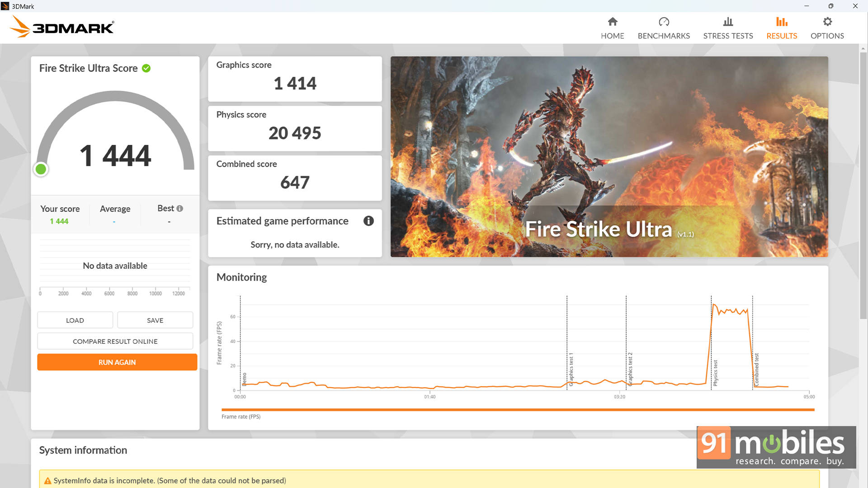Image resolution: width=868 pixels, height=488 pixels.
Task: Click green validated checkmark beside score title
Action: [146, 68]
